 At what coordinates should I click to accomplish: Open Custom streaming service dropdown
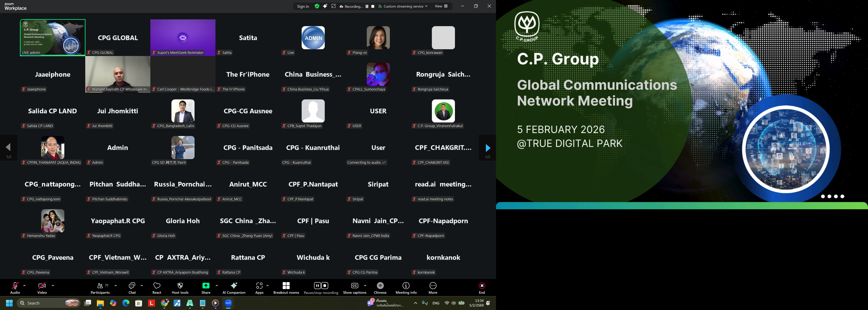(x=403, y=6)
